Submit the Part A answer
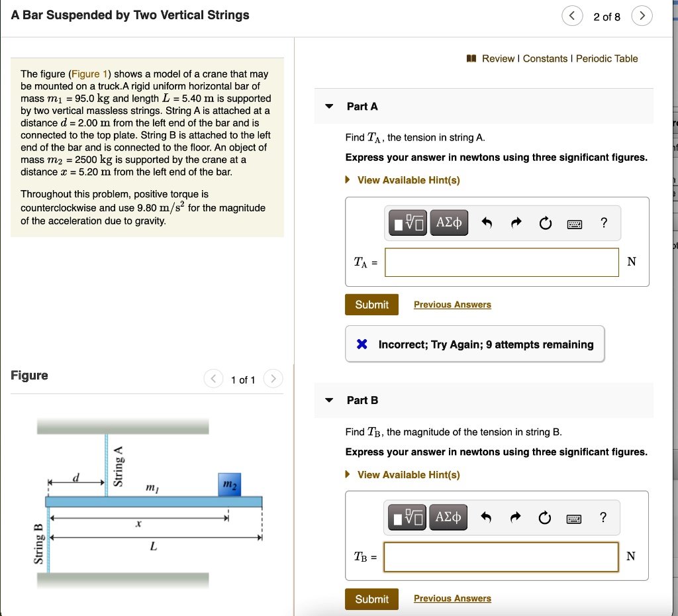The width and height of the screenshot is (678, 616). [371, 304]
